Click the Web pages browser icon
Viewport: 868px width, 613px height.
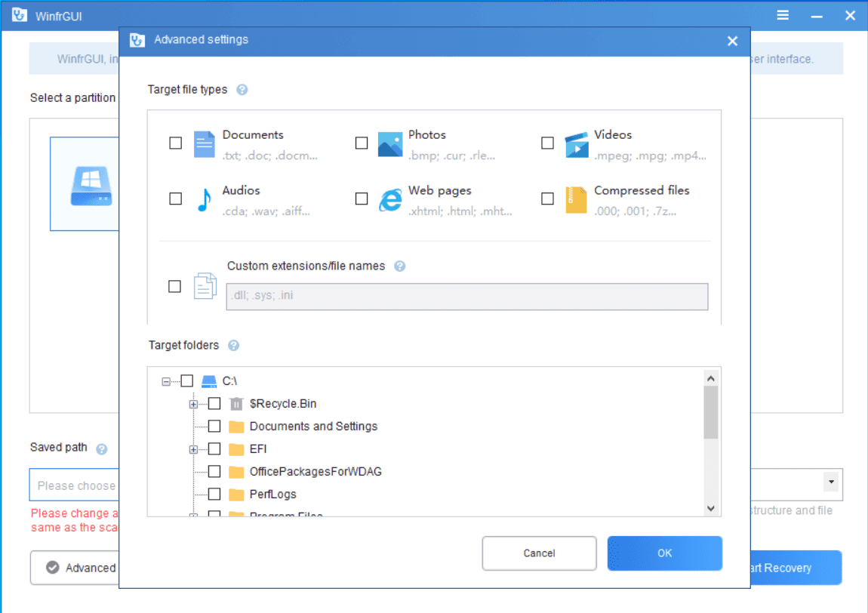pyautogui.click(x=390, y=199)
